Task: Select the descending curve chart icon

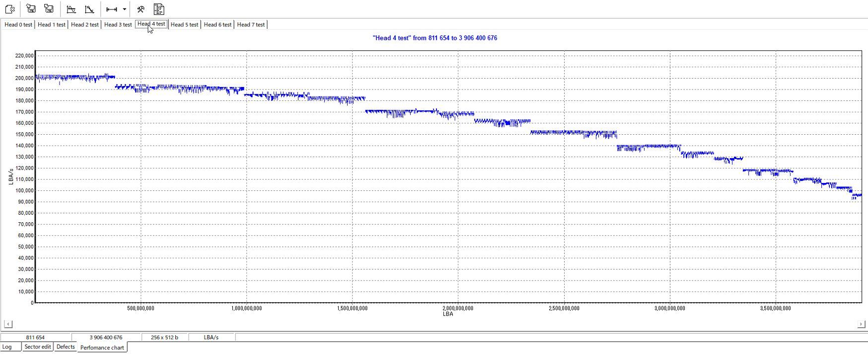Action: [89, 9]
